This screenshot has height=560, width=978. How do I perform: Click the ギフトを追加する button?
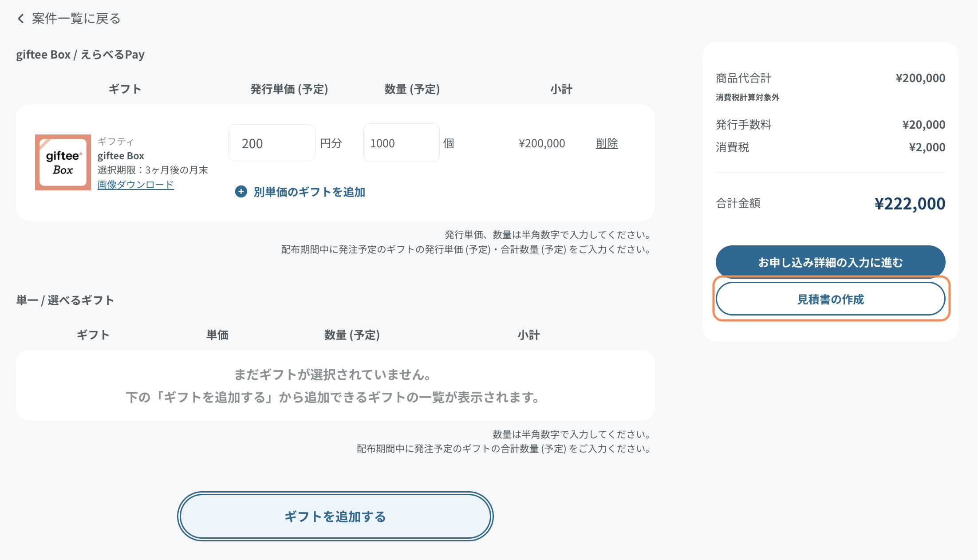click(x=335, y=516)
